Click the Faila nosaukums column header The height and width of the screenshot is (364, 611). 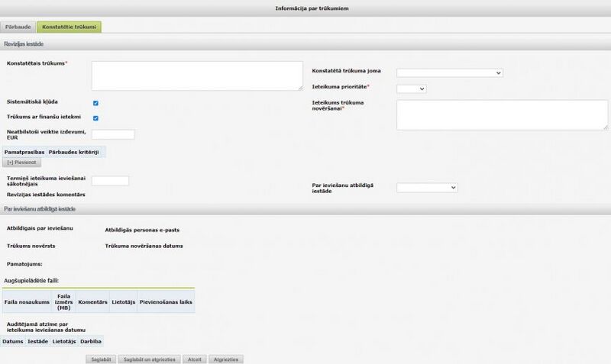27,302
